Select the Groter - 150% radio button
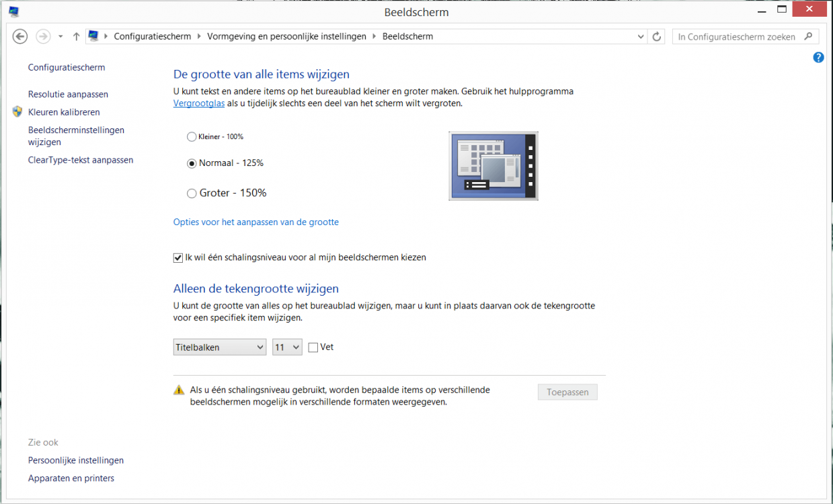The height and width of the screenshot is (504, 833). click(x=192, y=194)
